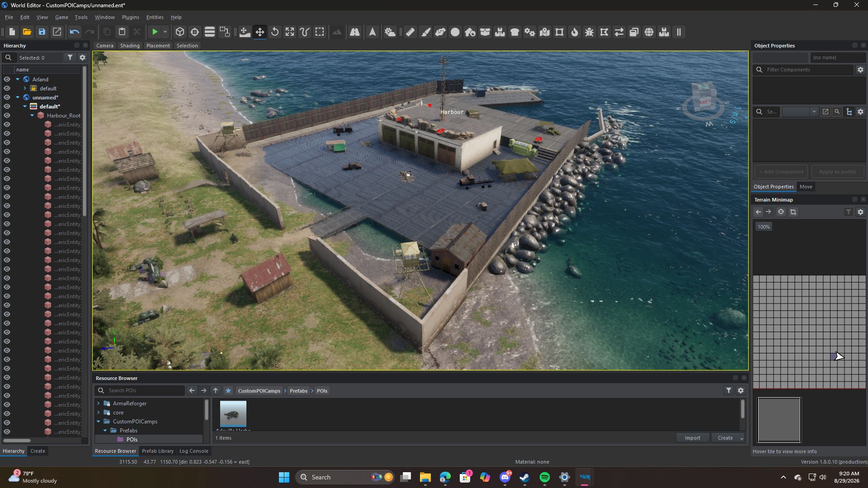The width and height of the screenshot is (868, 488).
Task: Open the Play button dropdown arrow
Action: [165, 32]
